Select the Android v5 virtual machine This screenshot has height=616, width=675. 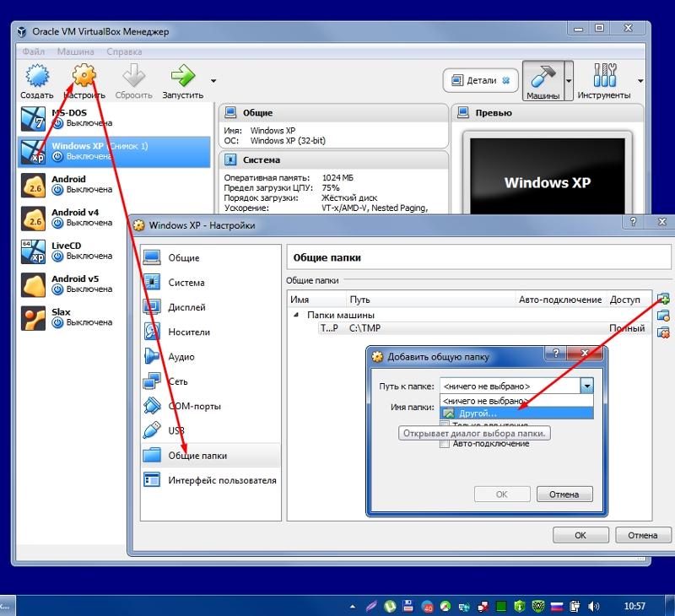pos(73,284)
